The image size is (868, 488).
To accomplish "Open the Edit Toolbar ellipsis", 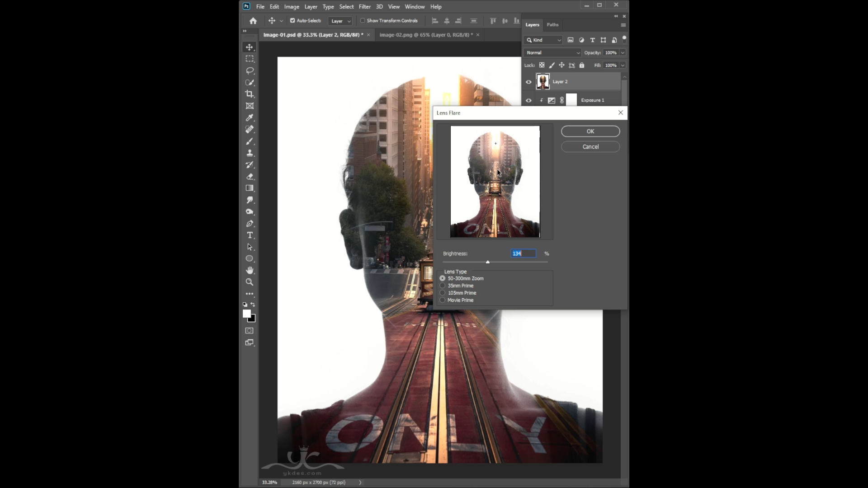I will click(x=250, y=294).
